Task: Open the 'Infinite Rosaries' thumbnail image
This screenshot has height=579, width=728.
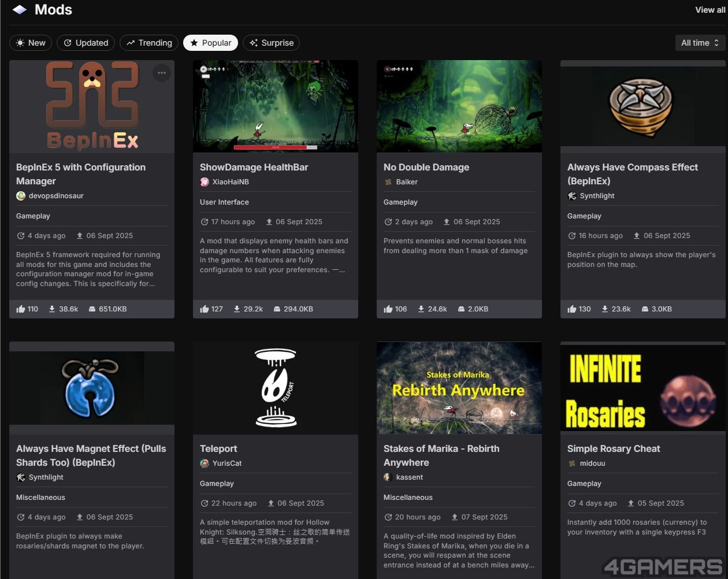Action: click(643, 388)
